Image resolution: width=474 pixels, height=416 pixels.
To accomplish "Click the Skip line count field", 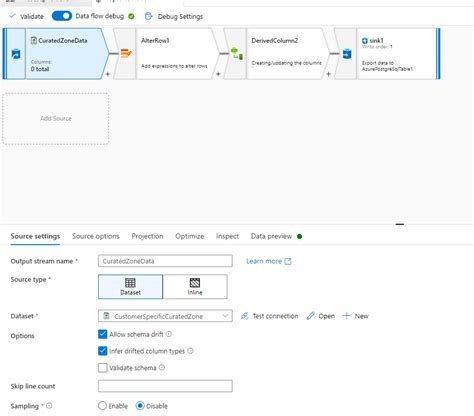I will tap(165, 386).
